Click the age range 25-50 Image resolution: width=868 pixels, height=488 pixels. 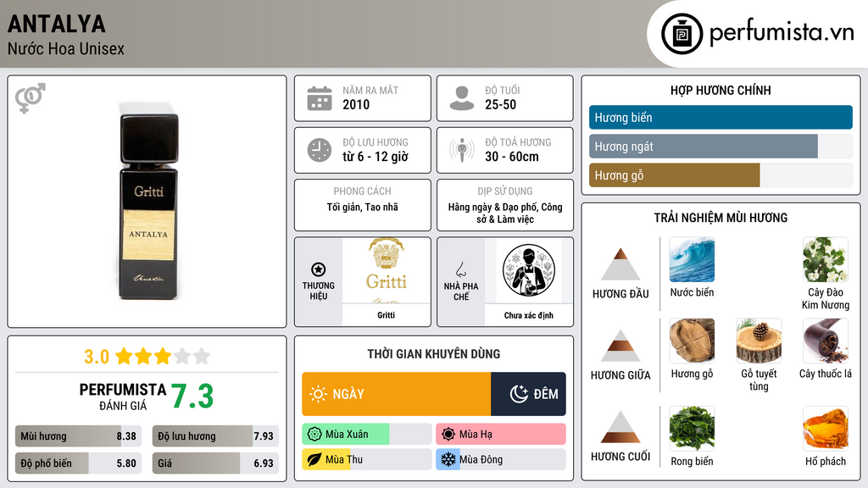click(x=500, y=104)
